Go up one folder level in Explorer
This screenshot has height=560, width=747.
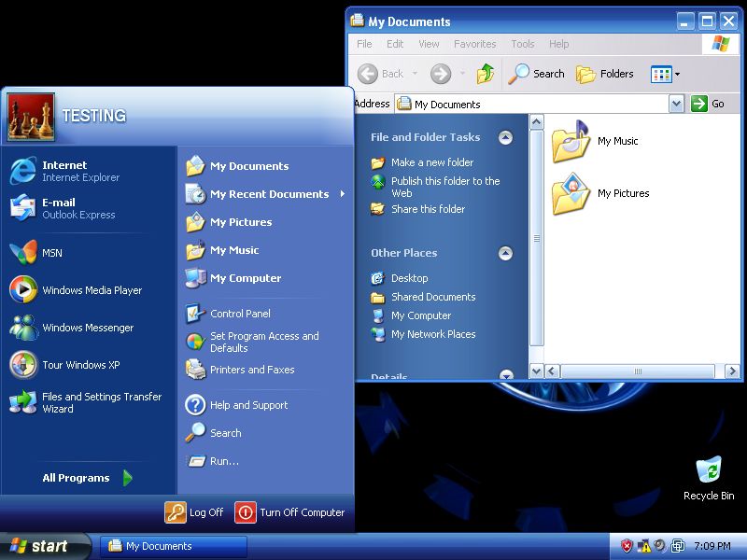click(x=486, y=74)
